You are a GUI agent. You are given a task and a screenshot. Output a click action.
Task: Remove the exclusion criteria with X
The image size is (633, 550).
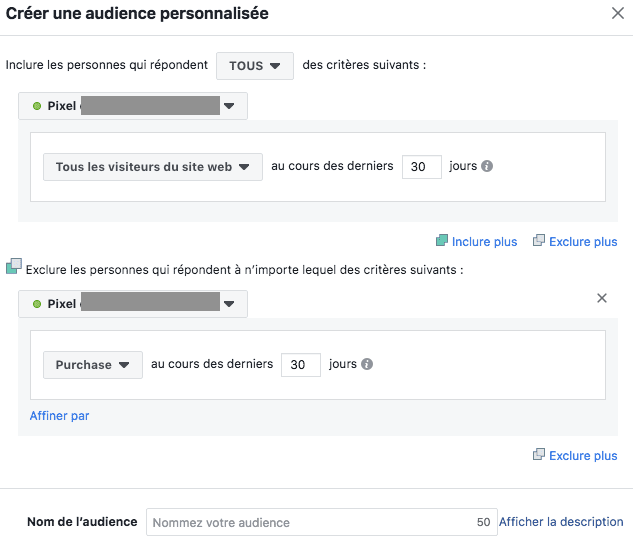click(x=602, y=298)
